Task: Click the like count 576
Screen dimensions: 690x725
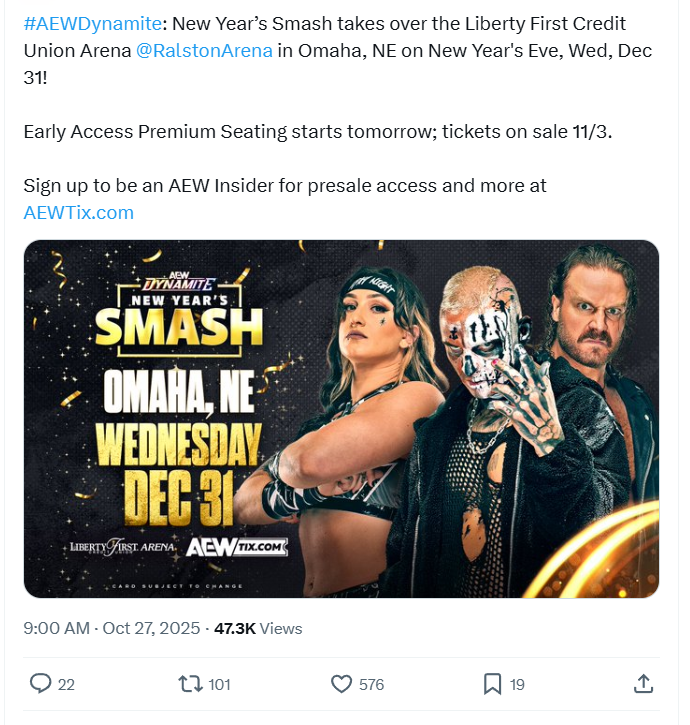Action: (371, 685)
